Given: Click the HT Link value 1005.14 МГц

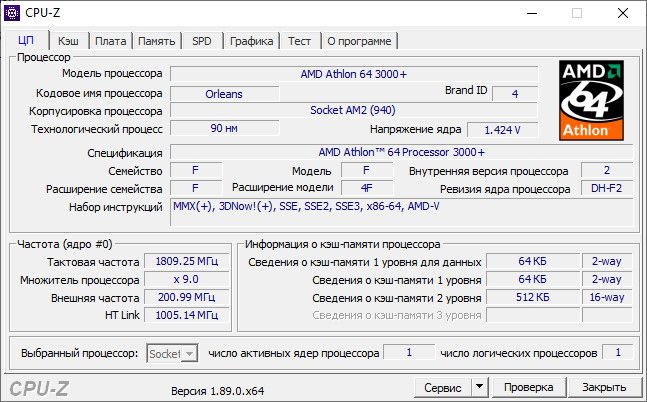Looking at the screenshot, I should pyautogui.click(x=187, y=315).
